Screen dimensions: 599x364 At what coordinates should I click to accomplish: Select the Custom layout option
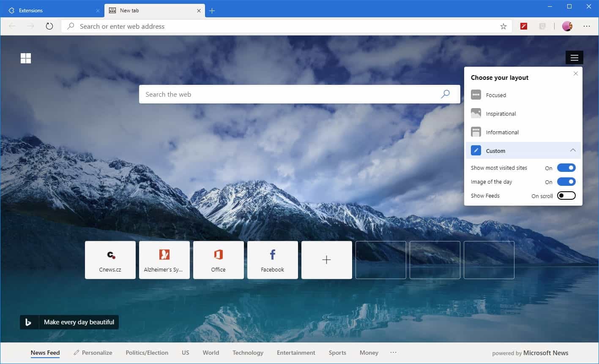(x=523, y=151)
